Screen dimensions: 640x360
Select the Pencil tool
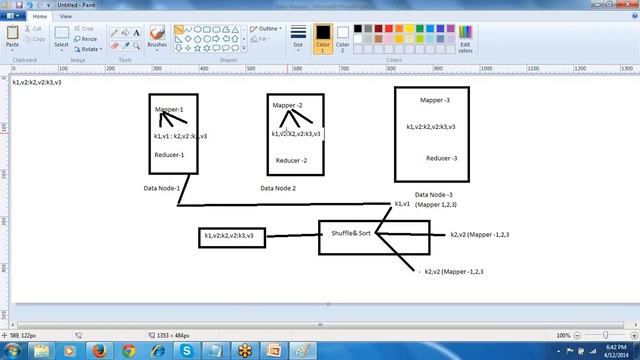(x=115, y=33)
